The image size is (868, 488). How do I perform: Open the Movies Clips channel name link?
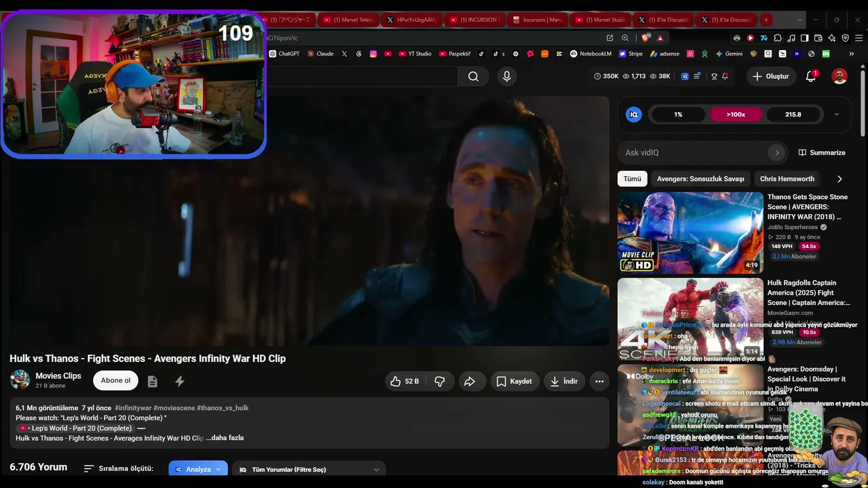coord(58,376)
